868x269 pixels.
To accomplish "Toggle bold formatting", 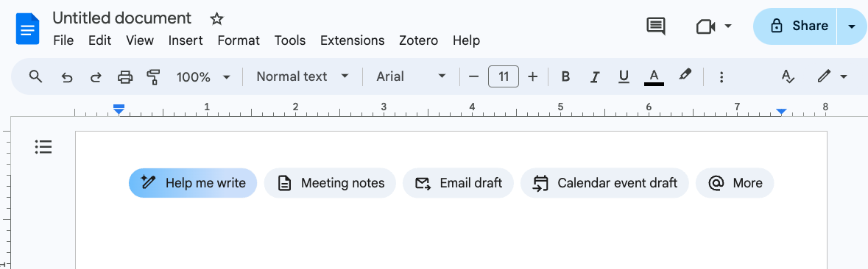I will point(565,76).
